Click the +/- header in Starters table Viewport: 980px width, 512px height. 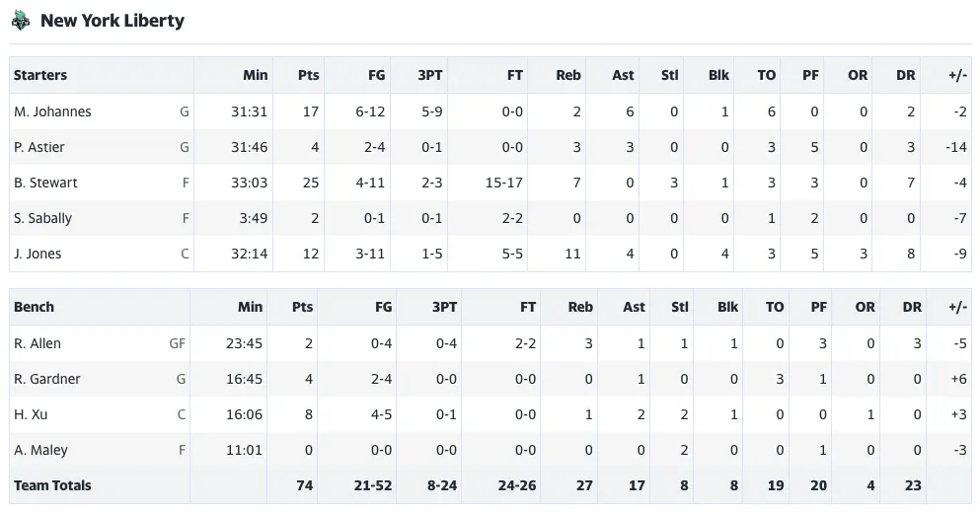[957, 76]
